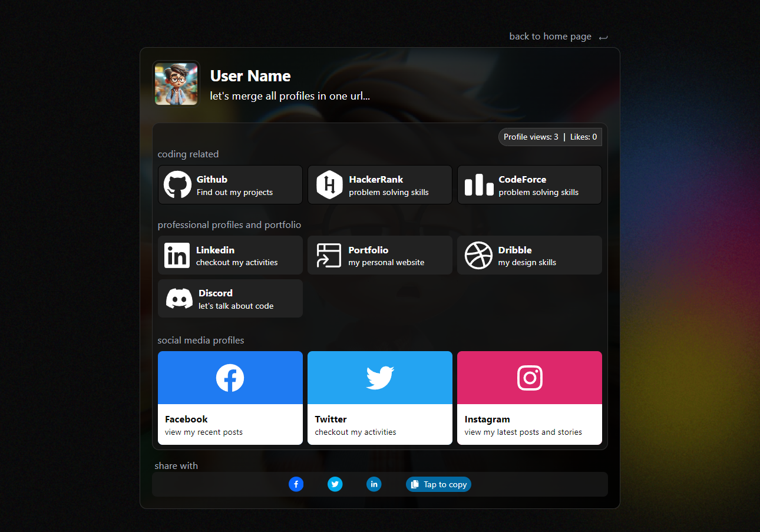Open Facebook 'view my recent posts' text
Viewport: 760px width, 532px height.
click(204, 432)
